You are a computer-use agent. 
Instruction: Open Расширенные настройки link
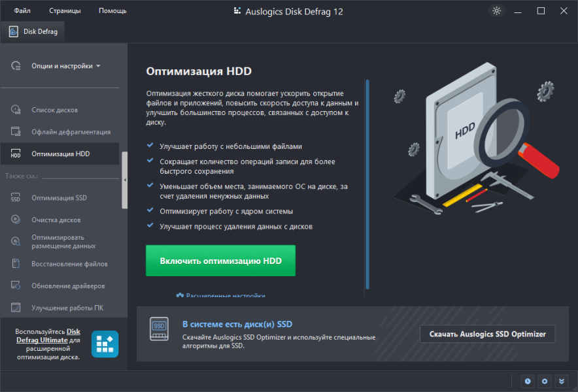(x=221, y=295)
